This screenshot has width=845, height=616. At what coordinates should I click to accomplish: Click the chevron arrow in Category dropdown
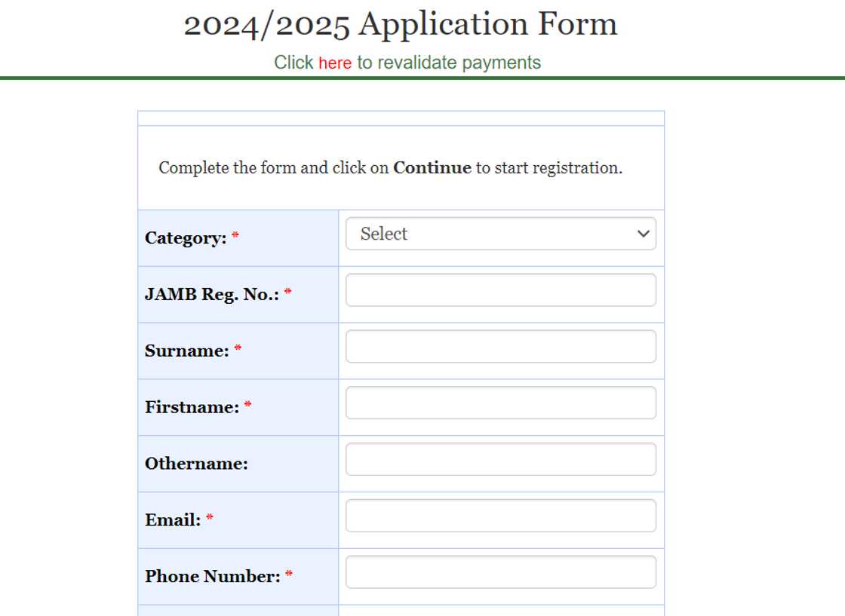tap(643, 234)
